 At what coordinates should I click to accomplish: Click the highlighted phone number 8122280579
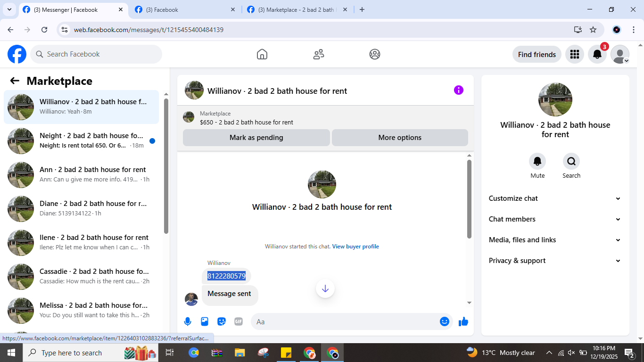pyautogui.click(x=226, y=276)
